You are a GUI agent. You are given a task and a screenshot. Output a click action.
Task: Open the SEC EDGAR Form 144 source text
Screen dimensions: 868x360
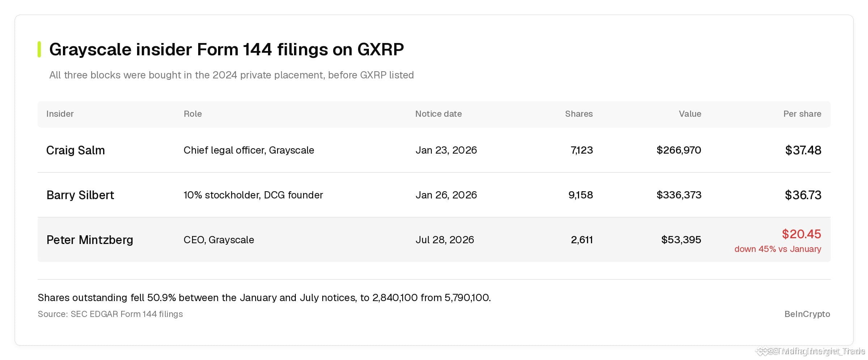click(x=110, y=314)
